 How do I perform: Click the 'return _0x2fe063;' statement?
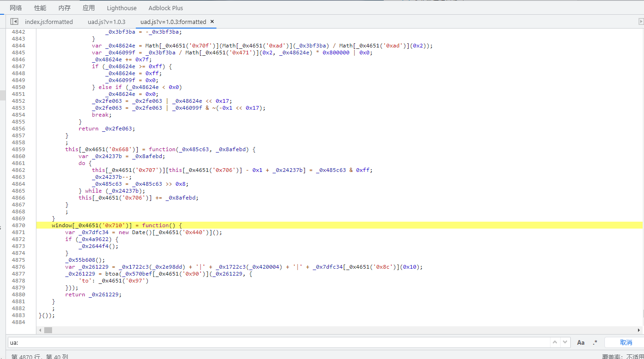coord(108,129)
